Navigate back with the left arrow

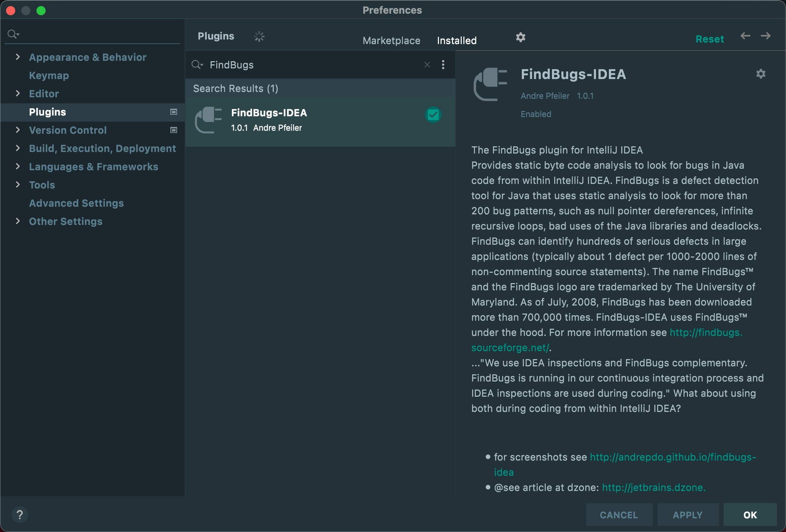[x=745, y=36]
